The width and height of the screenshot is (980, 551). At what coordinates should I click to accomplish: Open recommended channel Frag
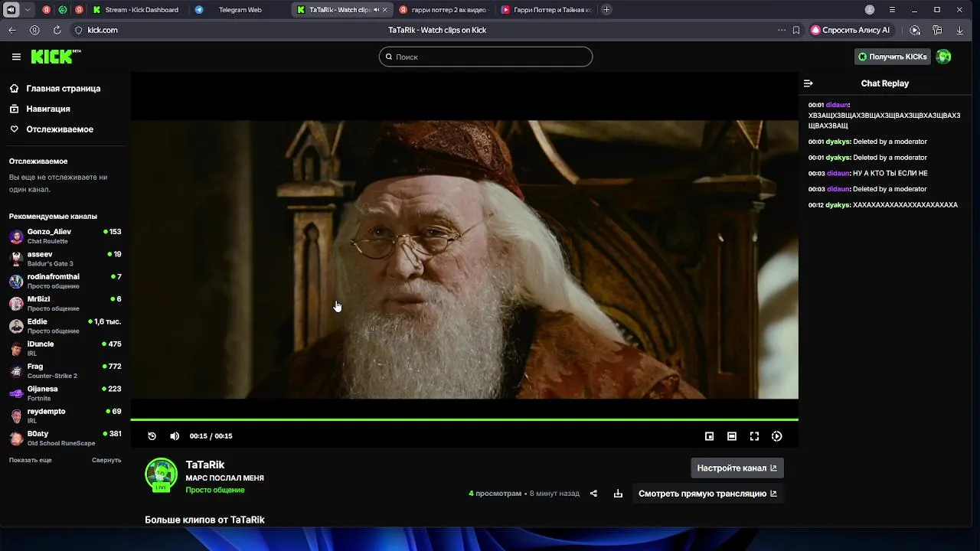tap(65, 370)
